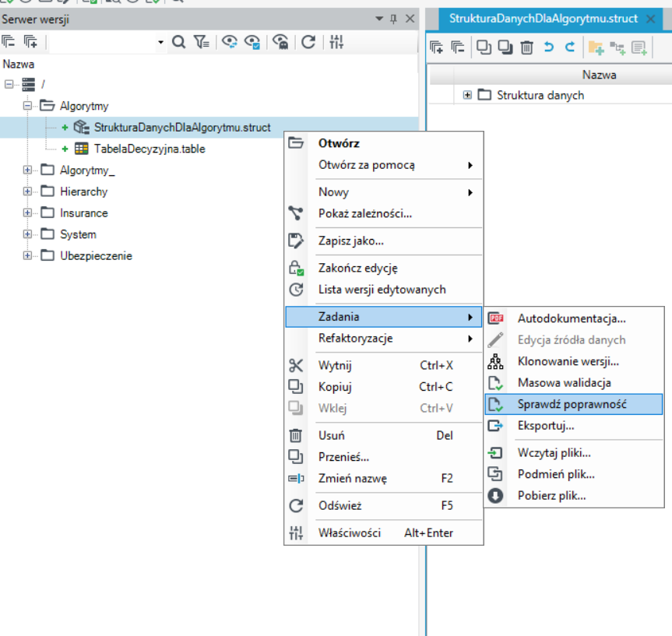The width and height of the screenshot is (672, 636).
Task: Toggle the eye with checkmark visibility icon
Action: point(252,42)
